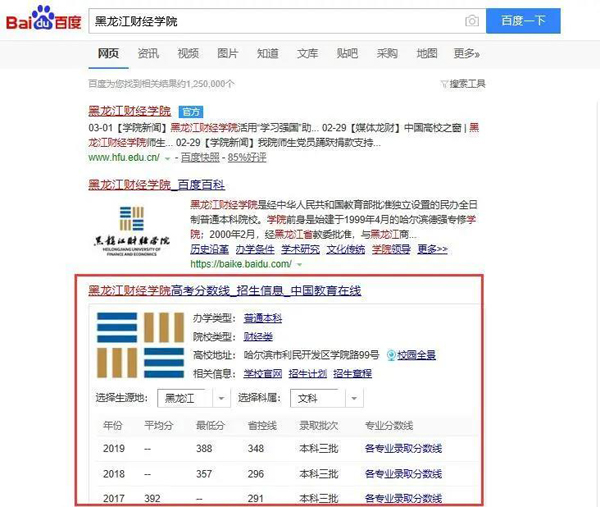Switch to the 图片 tab
The width and height of the screenshot is (600, 507).
click(x=228, y=53)
